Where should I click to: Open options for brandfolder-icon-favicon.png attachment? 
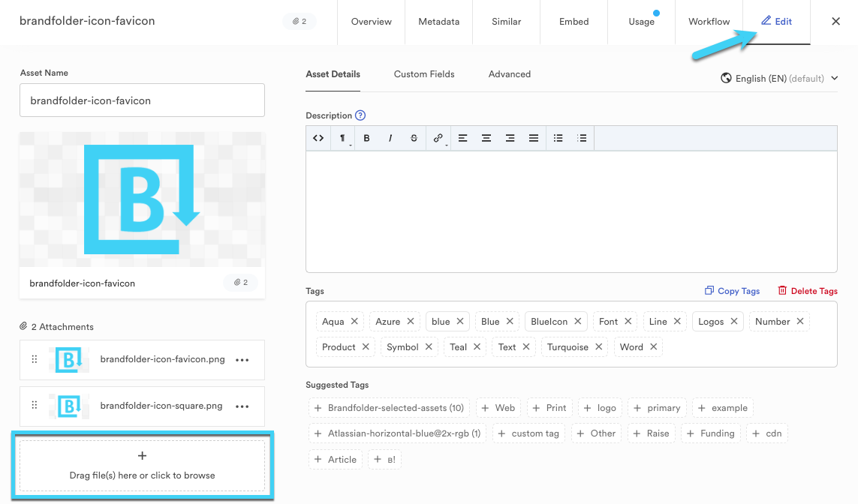click(242, 360)
